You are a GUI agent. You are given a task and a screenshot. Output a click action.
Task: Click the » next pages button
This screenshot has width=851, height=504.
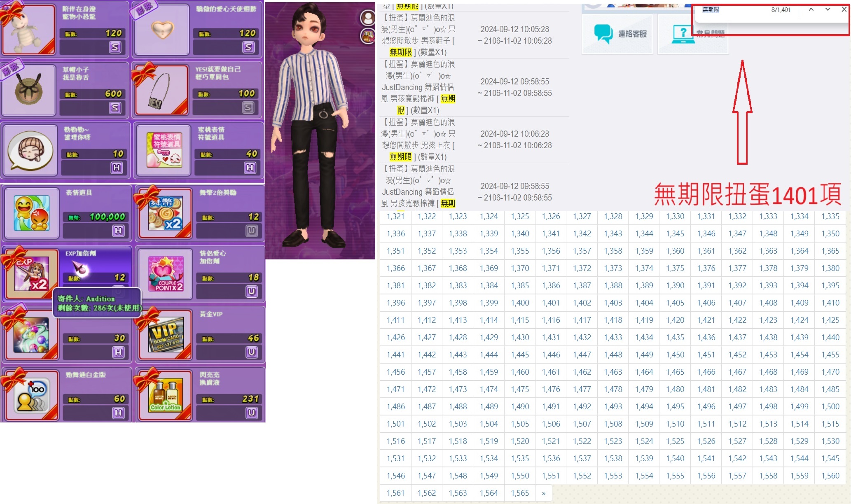tap(543, 493)
